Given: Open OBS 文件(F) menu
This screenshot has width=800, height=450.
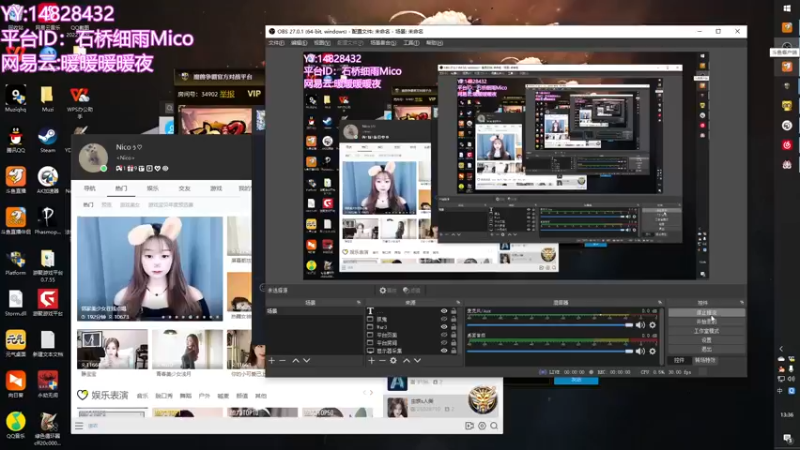Looking at the screenshot, I should (x=276, y=43).
